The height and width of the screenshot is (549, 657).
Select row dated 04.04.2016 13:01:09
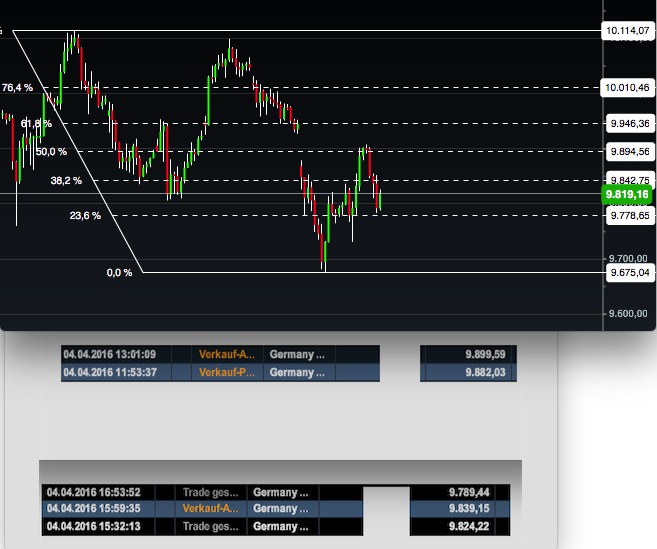[220, 355]
